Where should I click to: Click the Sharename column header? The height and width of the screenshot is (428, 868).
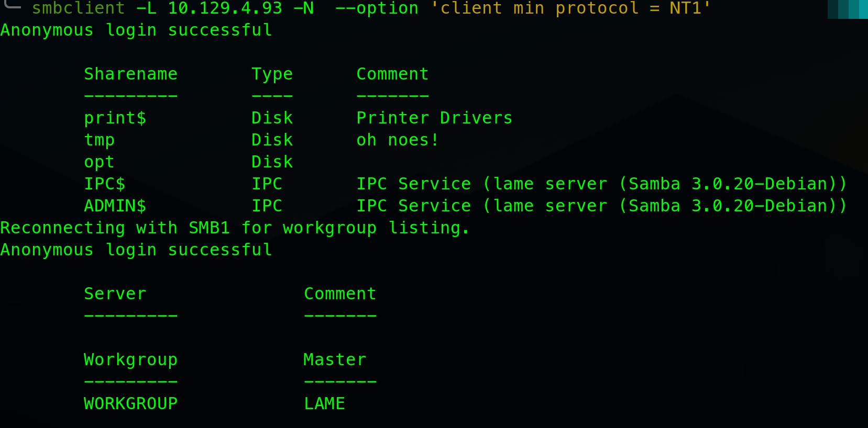pyautogui.click(x=131, y=74)
